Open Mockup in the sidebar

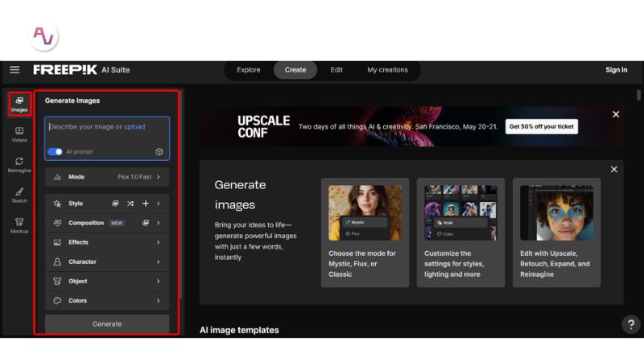pos(19,226)
